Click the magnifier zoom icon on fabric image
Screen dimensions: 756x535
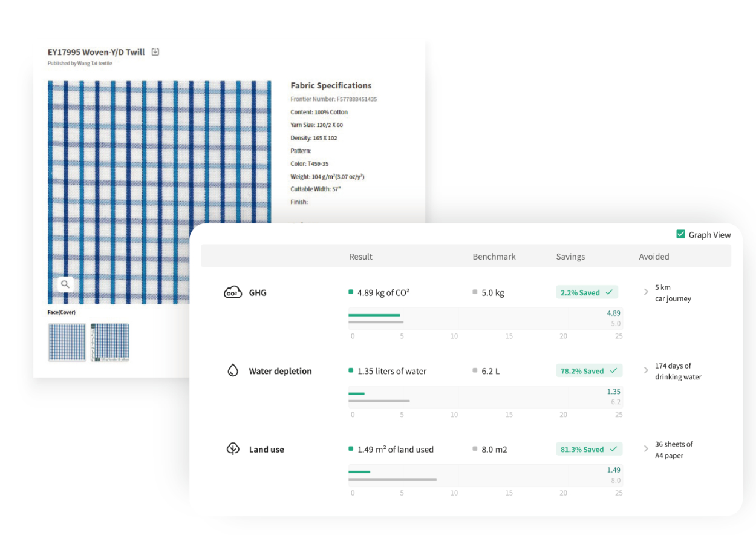(x=65, y=284)
